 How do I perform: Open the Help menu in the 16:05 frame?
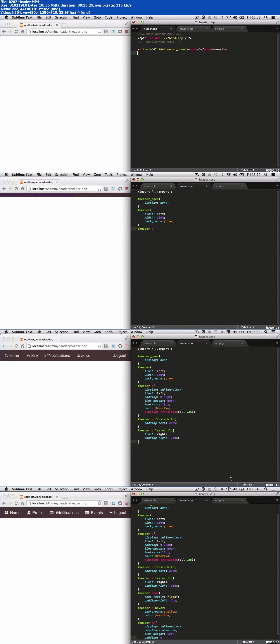150,17
